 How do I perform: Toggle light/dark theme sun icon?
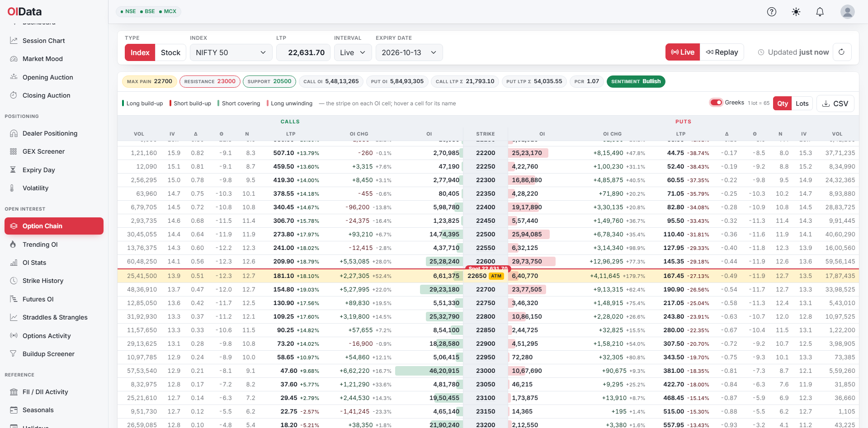[796, 12]
